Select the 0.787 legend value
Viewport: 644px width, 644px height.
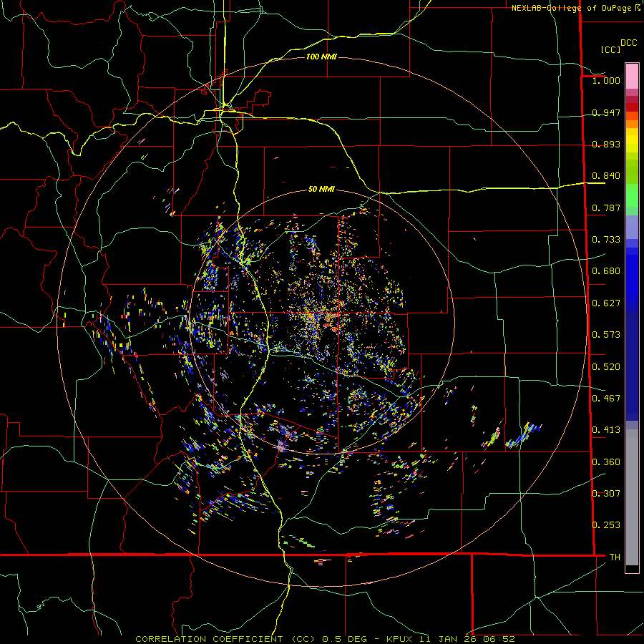coord(606,208)
